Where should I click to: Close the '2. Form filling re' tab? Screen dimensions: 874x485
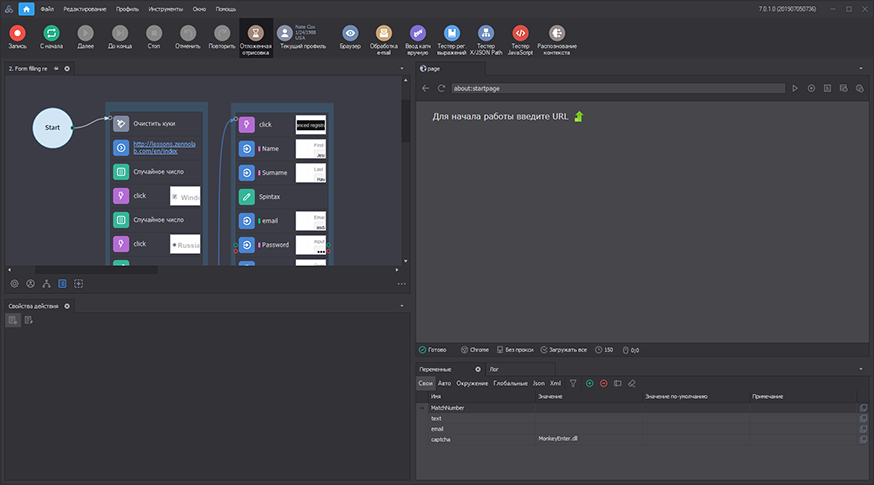[x=67, y=69]
